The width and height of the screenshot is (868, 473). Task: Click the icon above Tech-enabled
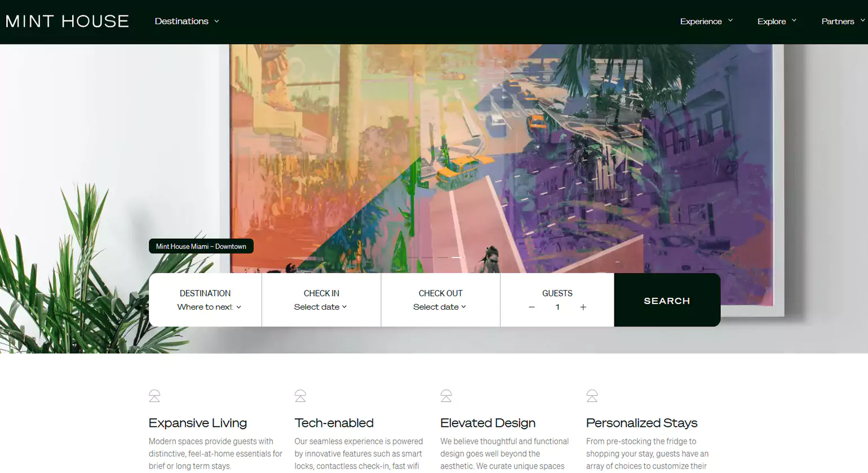click(x=300, y=396)
